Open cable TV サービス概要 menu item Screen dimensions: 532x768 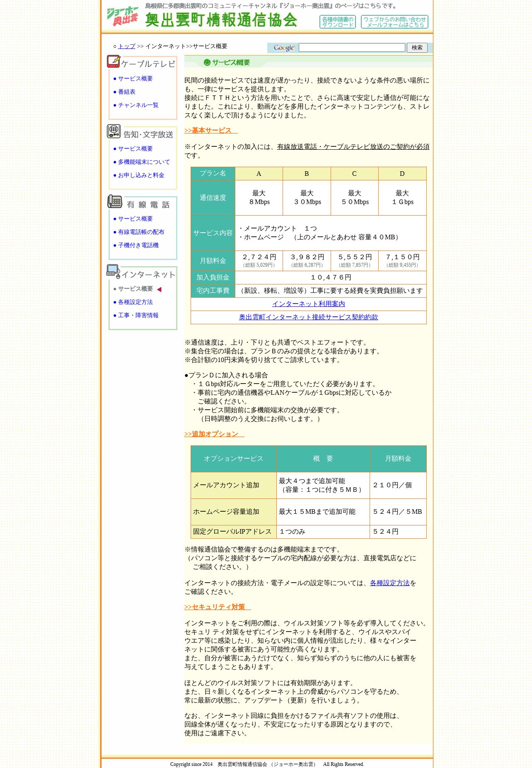[135, 79]
